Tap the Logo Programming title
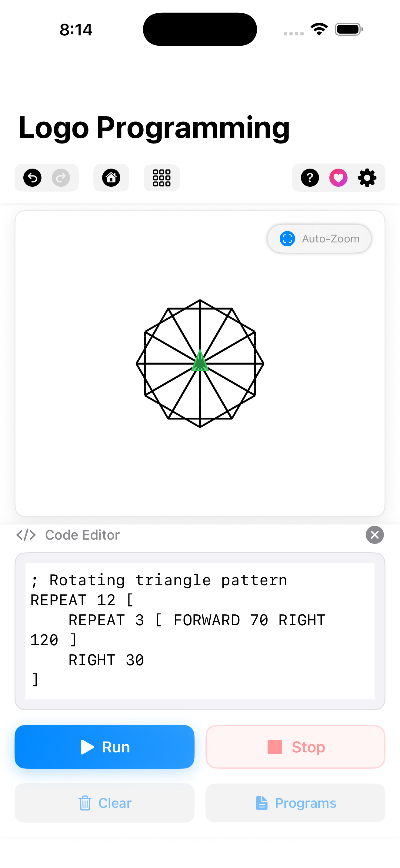 point(154,127)
